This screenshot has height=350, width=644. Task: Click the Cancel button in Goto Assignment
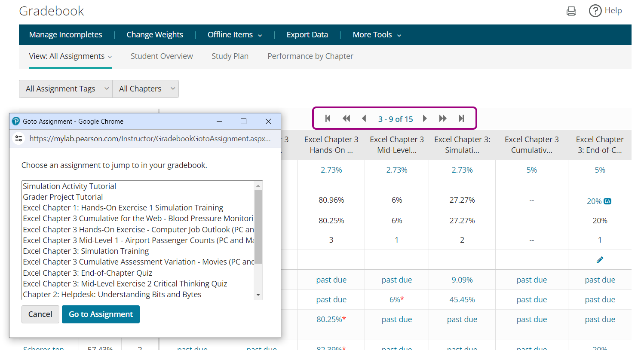40,314
